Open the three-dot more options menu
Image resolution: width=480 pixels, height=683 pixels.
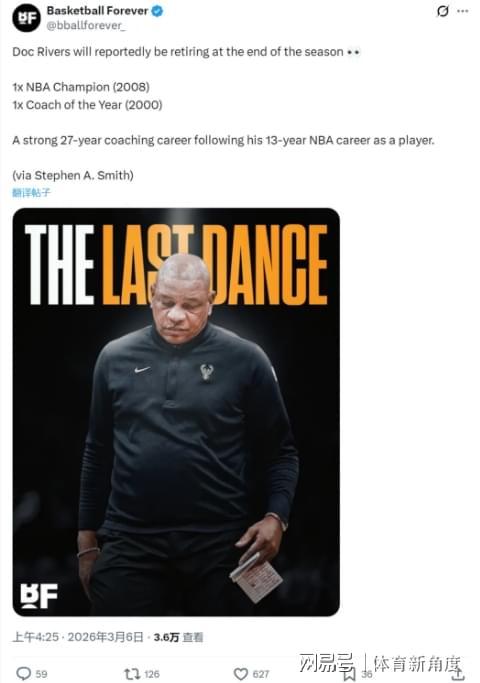[463, 11]
